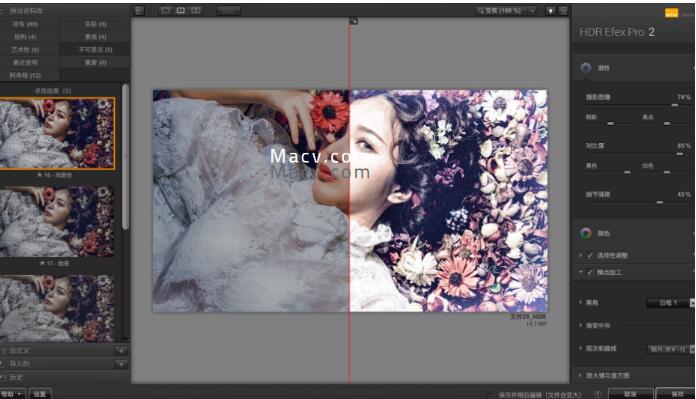Adjust the 黑色 black slider handle
696x399 pixels.
click(x=627, y=172)
